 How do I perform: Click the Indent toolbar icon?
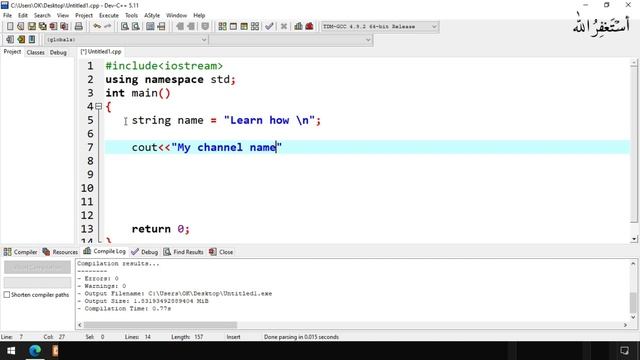click(191, 27)
